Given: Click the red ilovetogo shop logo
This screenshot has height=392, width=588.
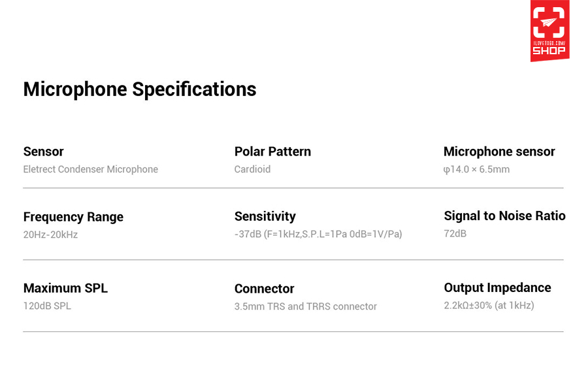Looking at the screenshot, I should coord(549,31).
